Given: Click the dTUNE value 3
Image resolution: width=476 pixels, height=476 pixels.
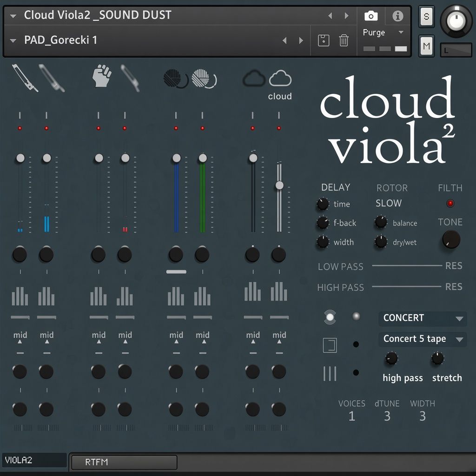Looking at the screenshot, I should (x=387, y=416).
